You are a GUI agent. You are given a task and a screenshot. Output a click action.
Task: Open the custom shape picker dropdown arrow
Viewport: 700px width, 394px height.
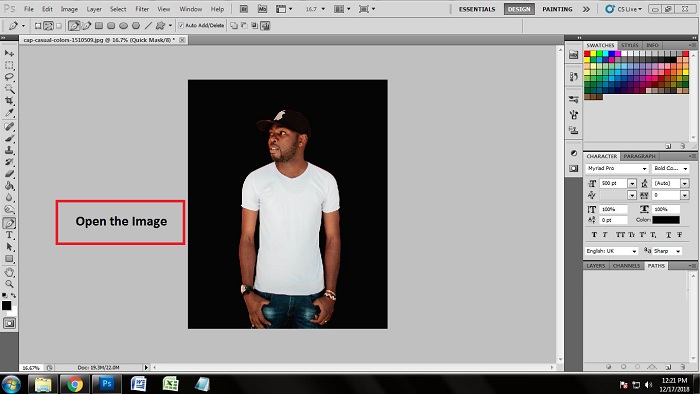tap(170, 26)
